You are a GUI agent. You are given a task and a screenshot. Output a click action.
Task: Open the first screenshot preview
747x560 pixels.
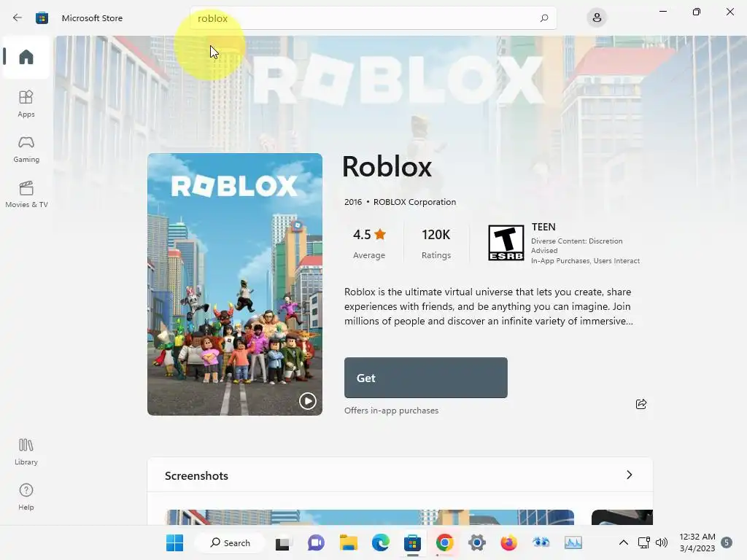[370, 517]
